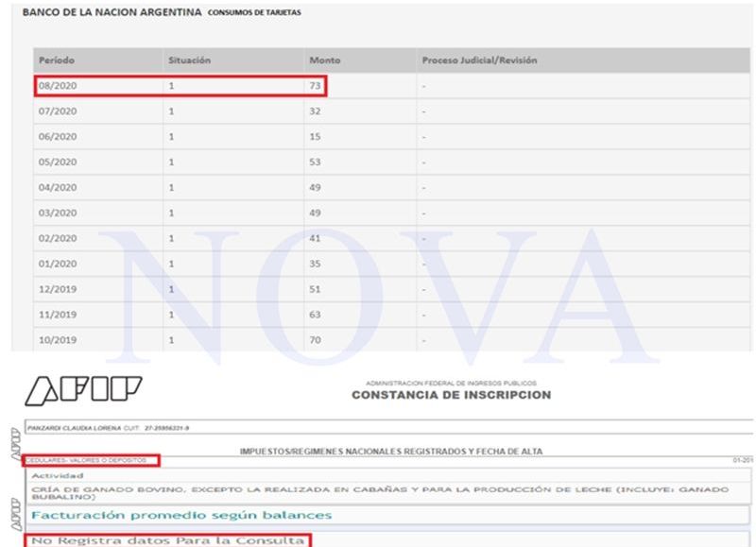Select the period cell '10/2019'
Viewport: 756px width, 547px height.
click(58, 340)
